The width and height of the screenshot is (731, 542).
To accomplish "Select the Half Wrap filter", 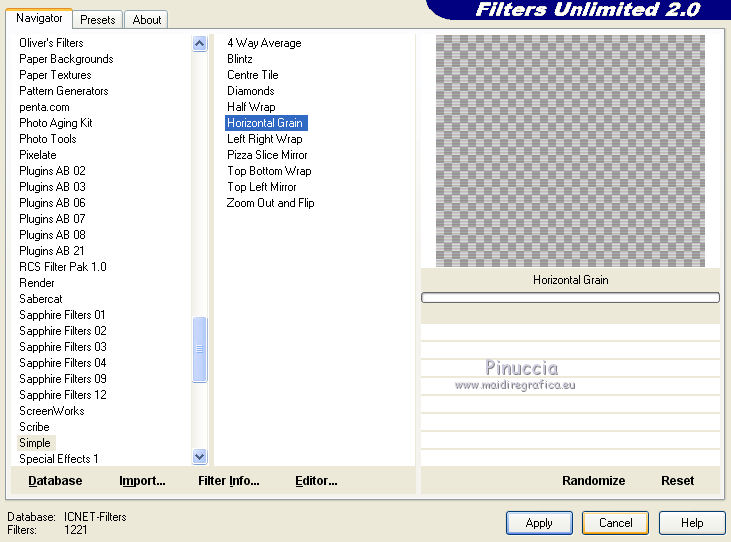I will [x=251, y=107].
